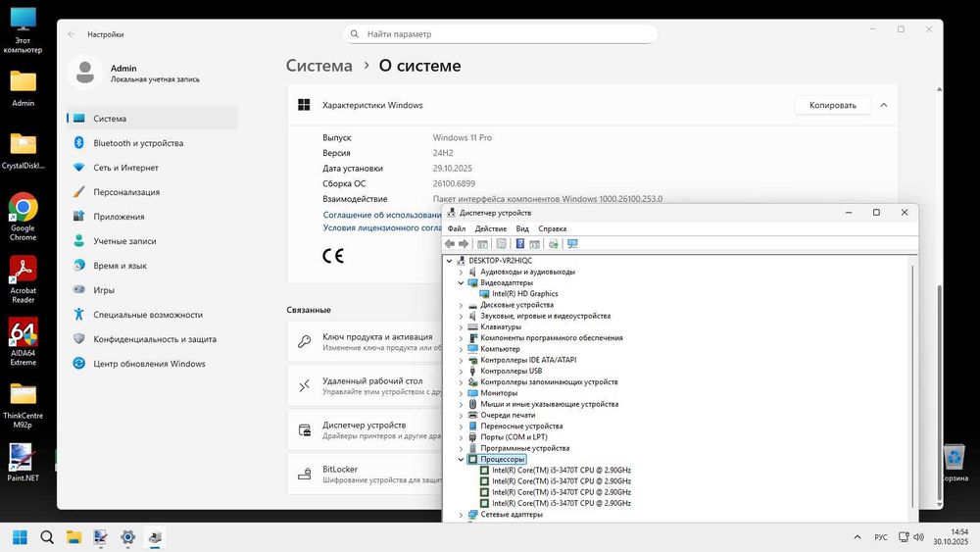Open Удаленный рабочий стол settings
Viewport: 980px width, 552px height.
[365, 385]
